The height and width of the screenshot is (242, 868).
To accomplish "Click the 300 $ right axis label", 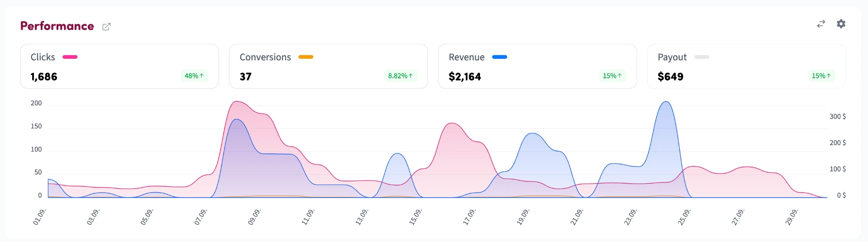I will 838,117.
